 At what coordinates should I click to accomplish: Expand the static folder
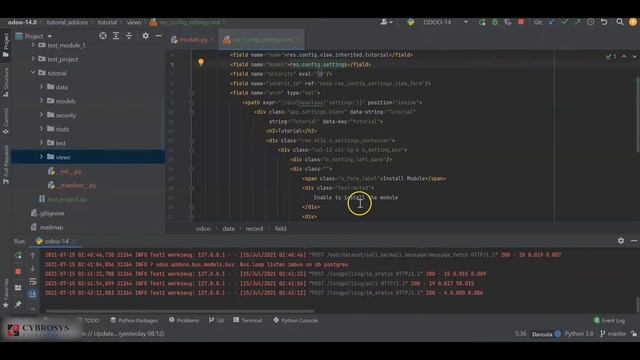(41, 129)
